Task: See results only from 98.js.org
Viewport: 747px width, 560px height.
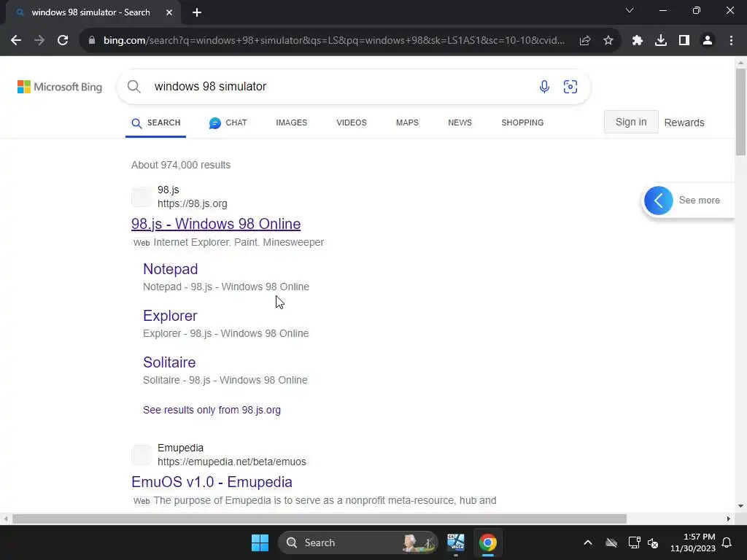Action: pyautogui.click(x=212, y=410)
